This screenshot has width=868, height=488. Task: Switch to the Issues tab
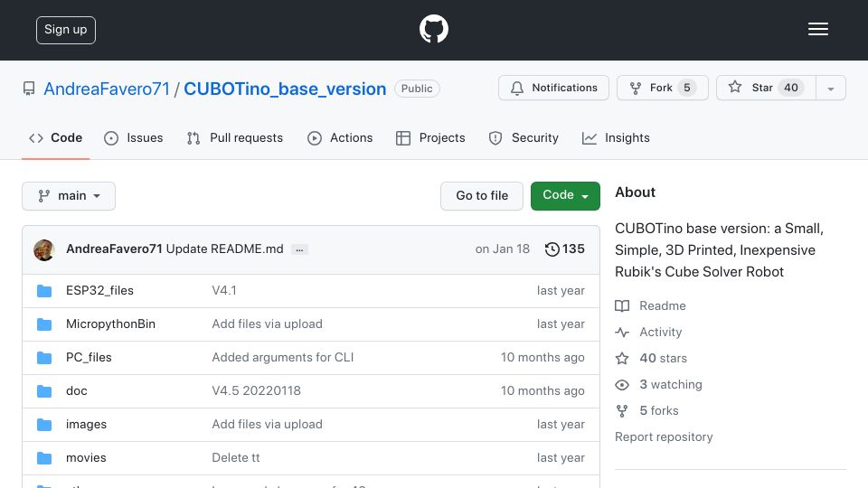[134, 137]
